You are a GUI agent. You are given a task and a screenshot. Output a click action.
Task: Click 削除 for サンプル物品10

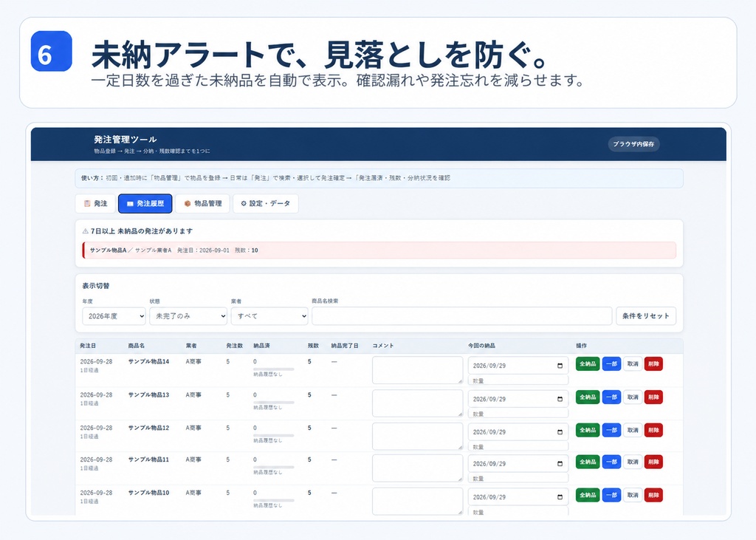[x=654, y=495]
